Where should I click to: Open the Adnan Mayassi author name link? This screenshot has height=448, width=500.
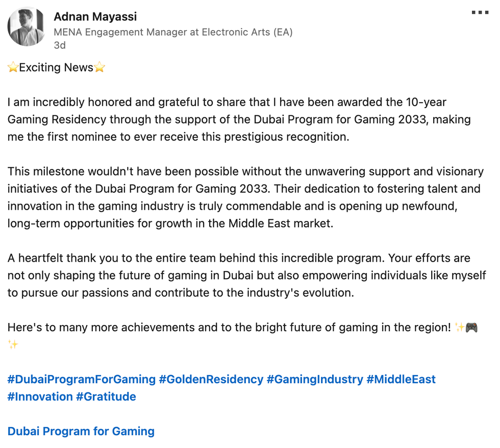tap(95, 17)
